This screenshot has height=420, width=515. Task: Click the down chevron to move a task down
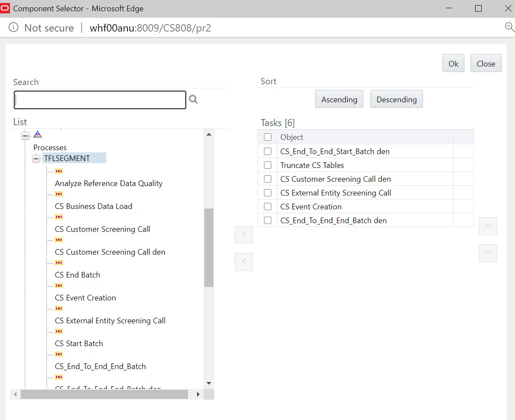pos(488,253)
